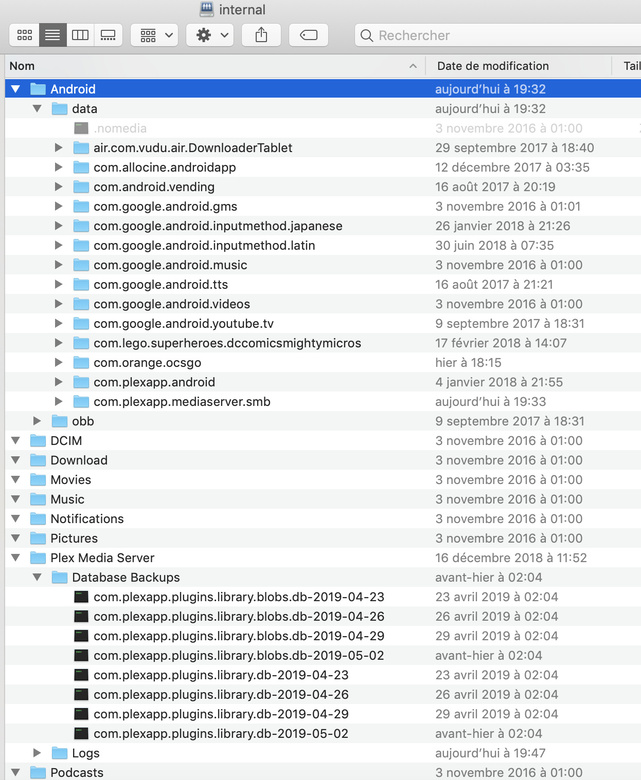Screen dimensions: 641x780
Task: Expand the obb folder
Action: [37, 421]
